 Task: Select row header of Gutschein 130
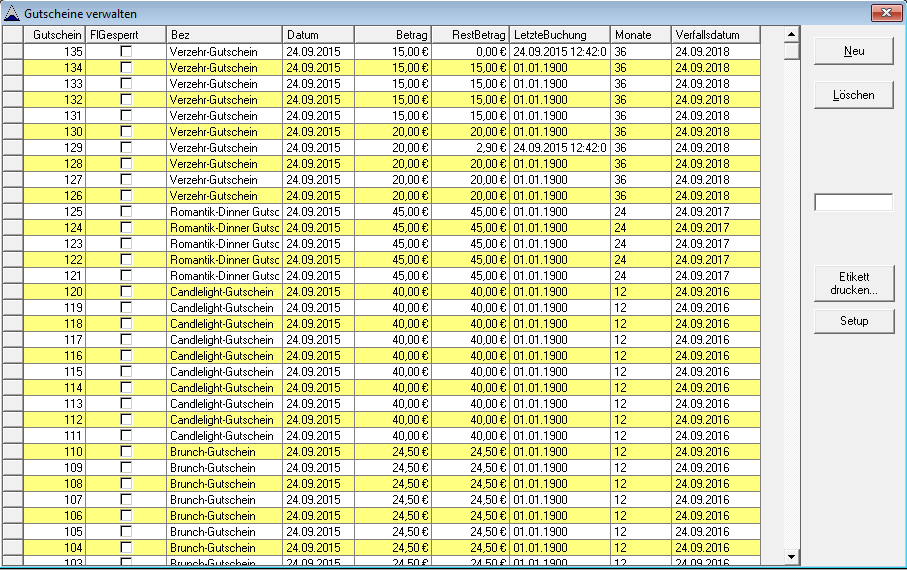[13, 131]
